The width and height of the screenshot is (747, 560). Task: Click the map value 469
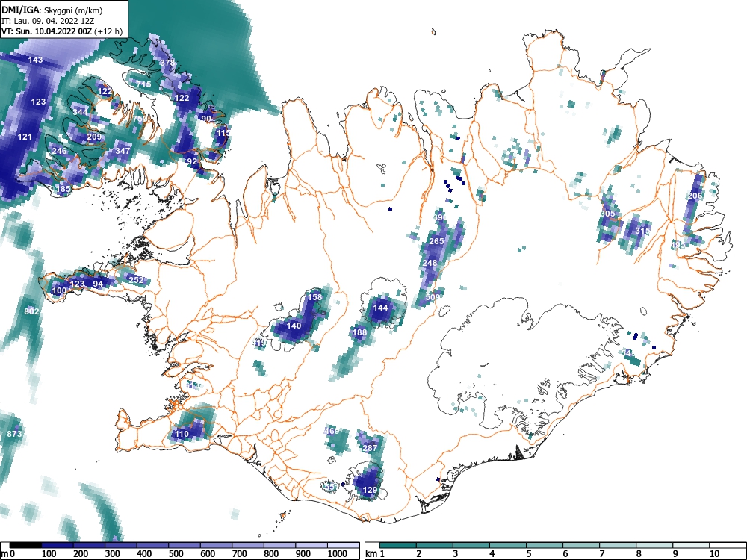click(x=332, y=431)
